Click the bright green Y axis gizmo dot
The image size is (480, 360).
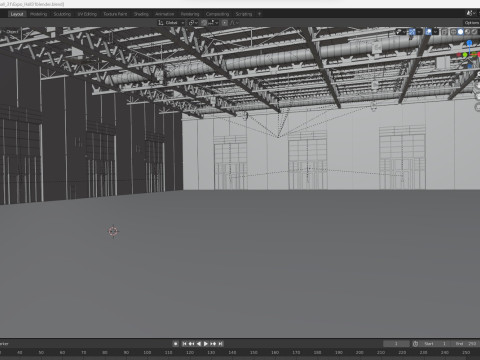[465, 55]
